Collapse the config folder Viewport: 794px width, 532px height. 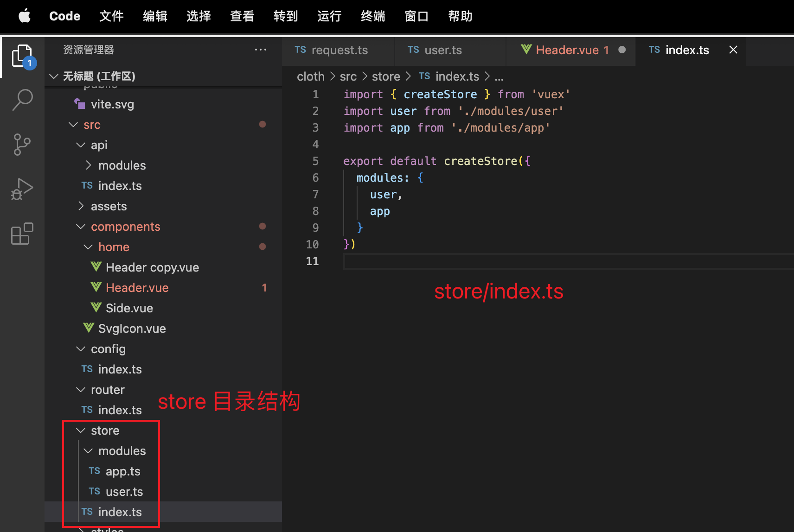pyautogui.click(x=81, y=348)
